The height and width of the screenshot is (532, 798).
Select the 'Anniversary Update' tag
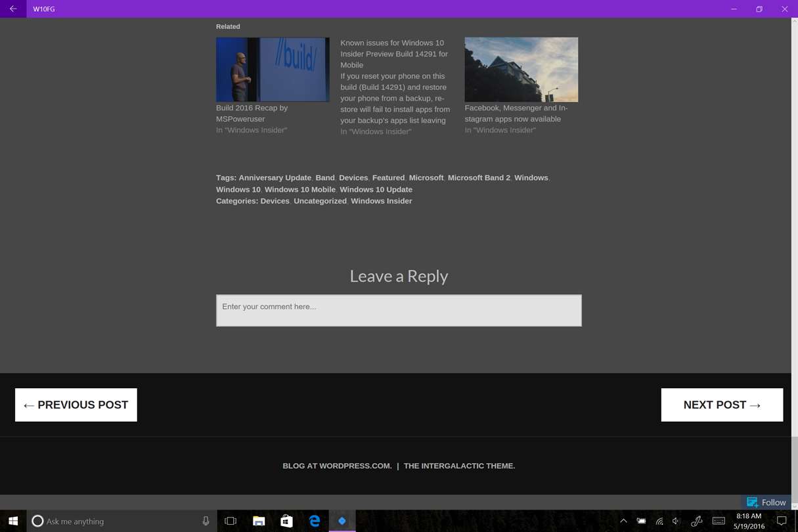pos(275,178)
